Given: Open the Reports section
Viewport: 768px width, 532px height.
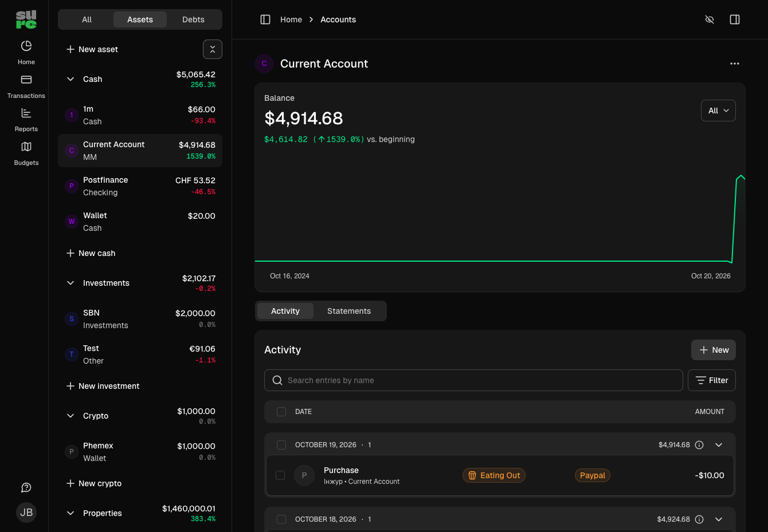Looking at the screenshot, I should pos(26,119).
